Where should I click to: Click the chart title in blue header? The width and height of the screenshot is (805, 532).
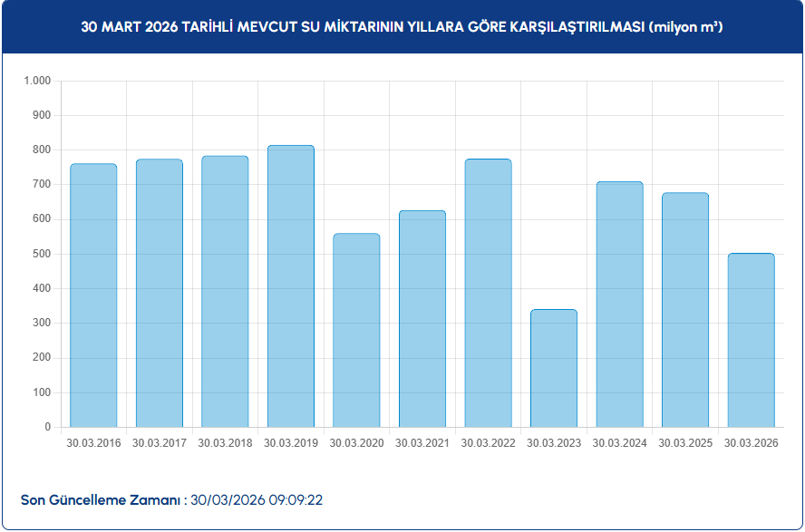[x=402, y=27]
